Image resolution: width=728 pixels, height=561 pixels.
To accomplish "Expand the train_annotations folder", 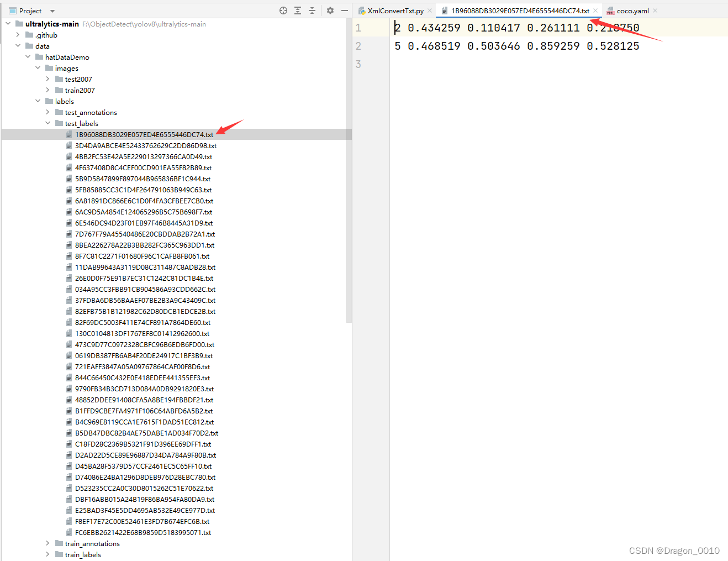I will (x=48, y=543).
